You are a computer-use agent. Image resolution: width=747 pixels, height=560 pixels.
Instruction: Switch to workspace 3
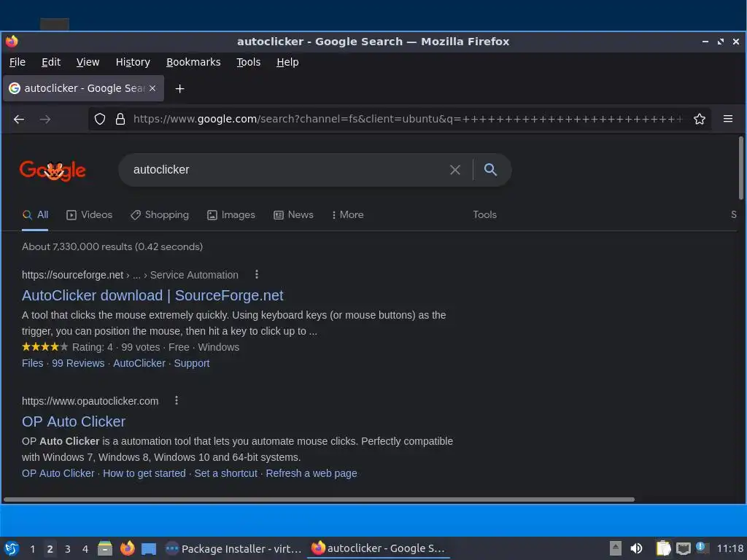(68, 549)
